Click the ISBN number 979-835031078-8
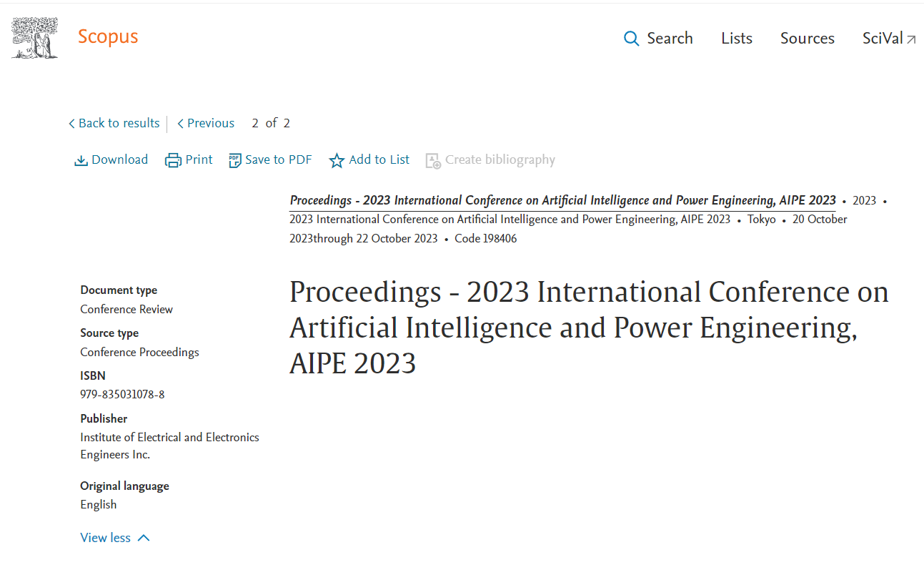 pyautogui.click(x=122, y=394)
